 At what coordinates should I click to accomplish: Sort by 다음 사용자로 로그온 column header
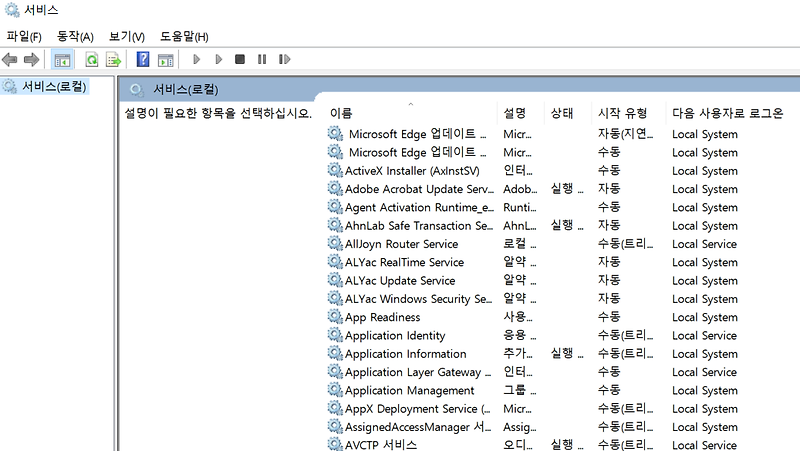click(727, 113)
